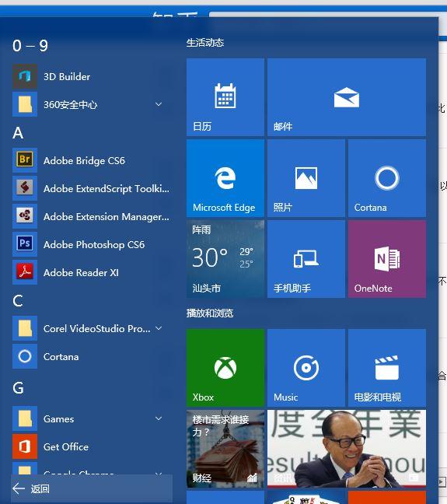Open the 3D Builder app icon
447x504 pixels.
pyautogui.click(x=25, y=76)
